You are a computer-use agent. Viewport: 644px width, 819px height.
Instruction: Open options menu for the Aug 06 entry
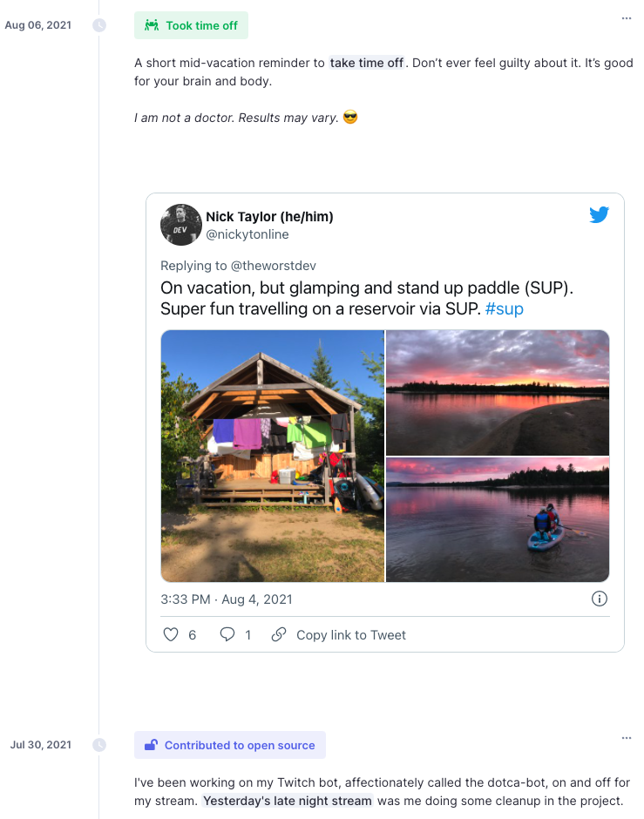click(626, 18)
